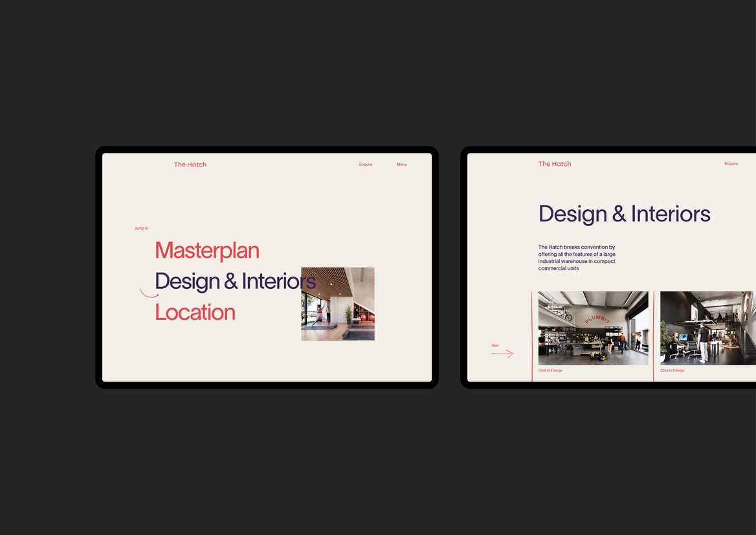Click the paragraph starting The Hatch breaks convention
The image size is (756, 535).
coord(577,258)
